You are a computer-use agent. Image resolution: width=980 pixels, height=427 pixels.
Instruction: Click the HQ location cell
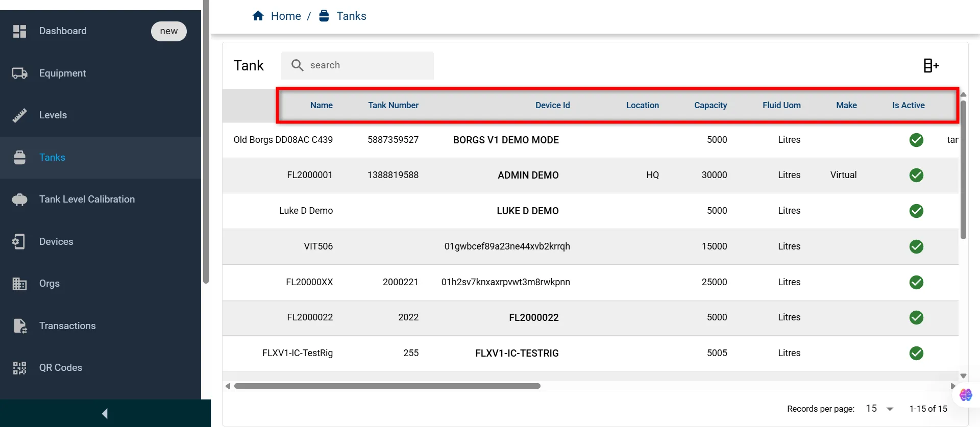pos(652,175)
